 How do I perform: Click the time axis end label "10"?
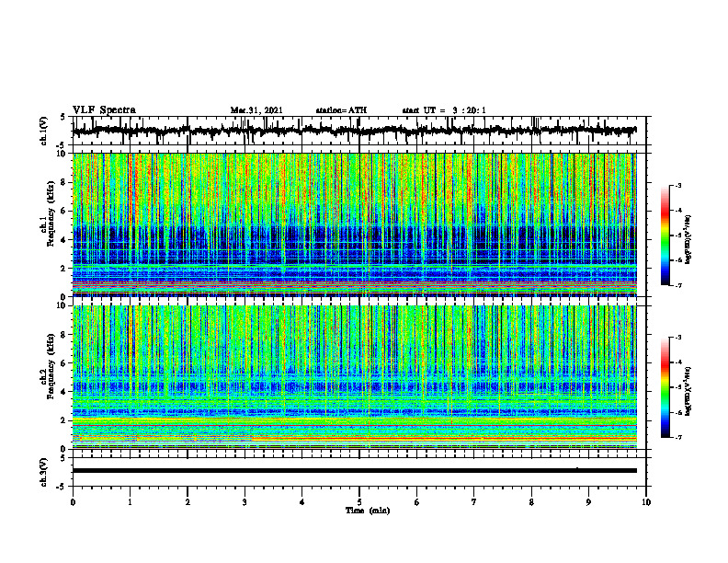pos(646,502)
